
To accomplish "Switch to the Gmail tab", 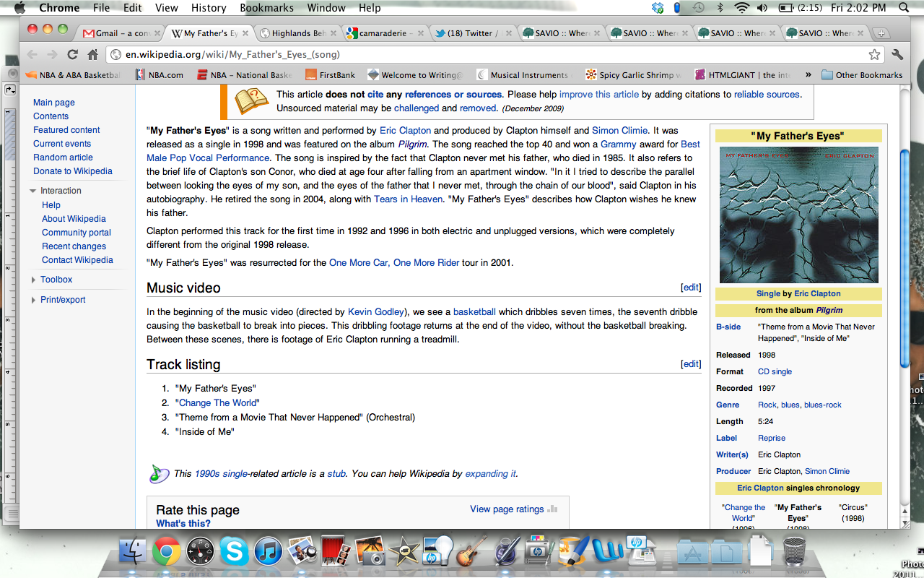I will click(121, 33).
